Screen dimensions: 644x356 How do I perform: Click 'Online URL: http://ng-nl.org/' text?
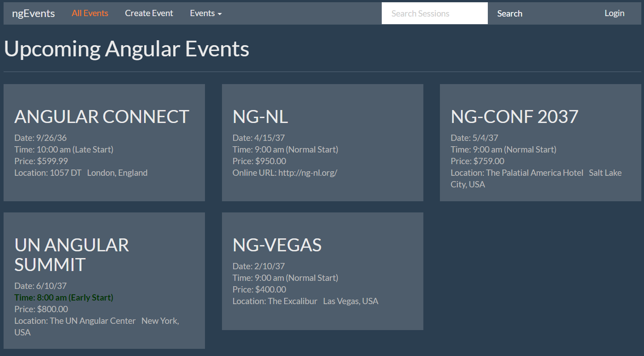pos(285,173)
